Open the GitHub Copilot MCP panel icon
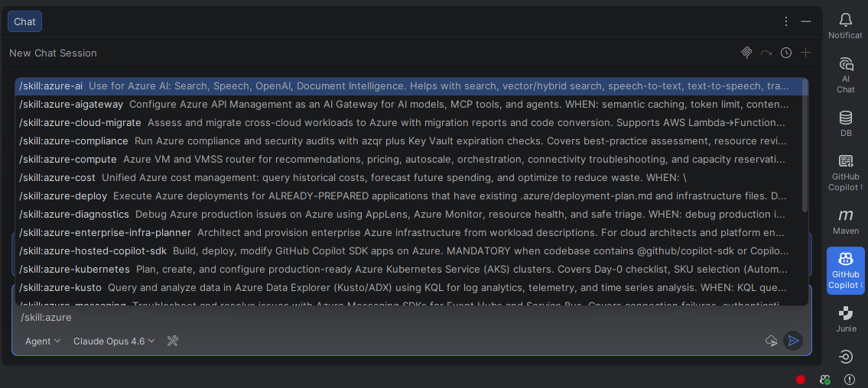This screenshot has height=388, width=868. (845, 173)
